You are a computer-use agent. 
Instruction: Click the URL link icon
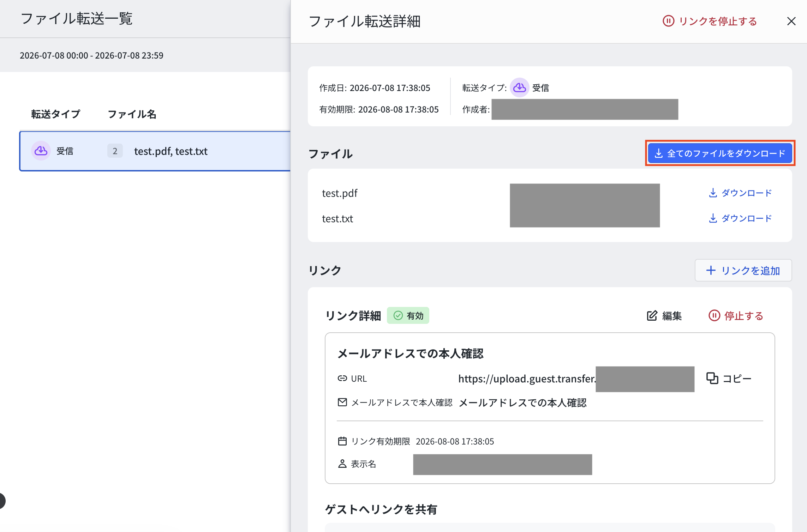click(342, 379)
